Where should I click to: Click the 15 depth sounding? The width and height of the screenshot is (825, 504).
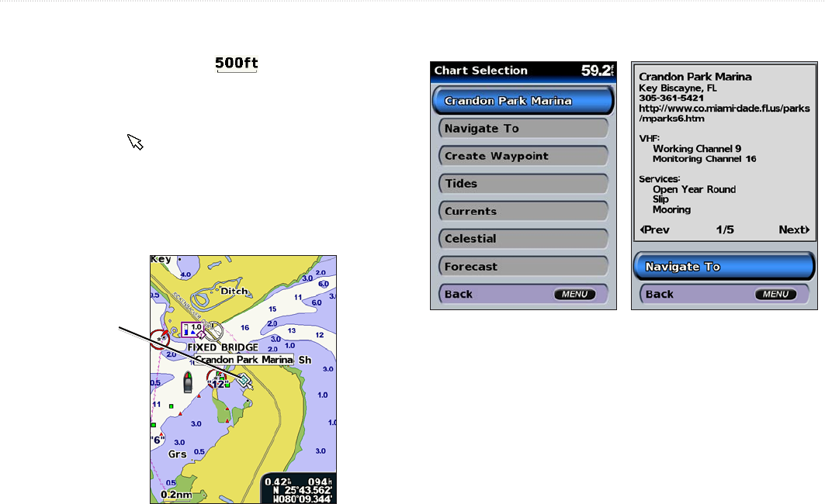[272, 309]
